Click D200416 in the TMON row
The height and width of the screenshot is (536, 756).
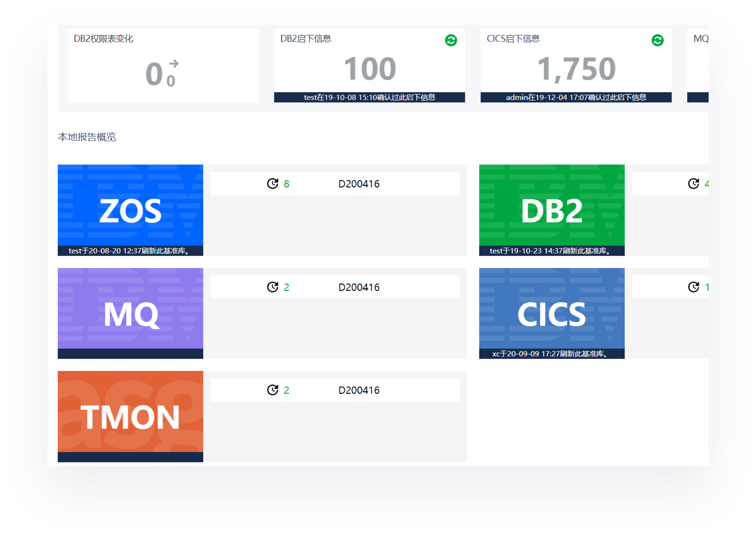tap(359, 390)
